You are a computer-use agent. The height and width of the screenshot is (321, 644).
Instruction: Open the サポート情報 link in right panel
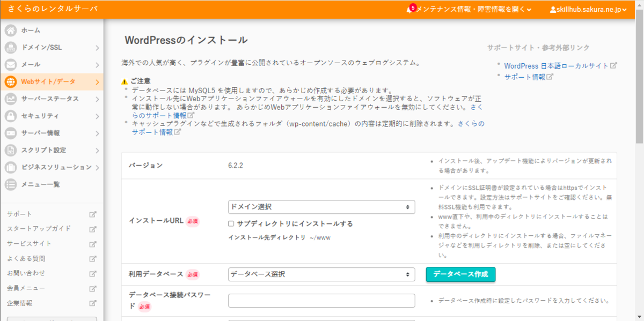click(525, 77)
